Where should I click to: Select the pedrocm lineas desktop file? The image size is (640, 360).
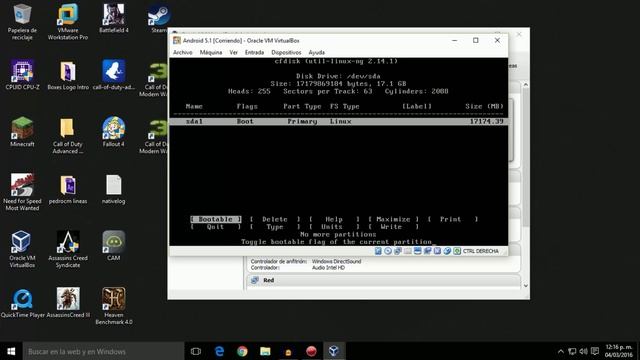coord(68,189)
